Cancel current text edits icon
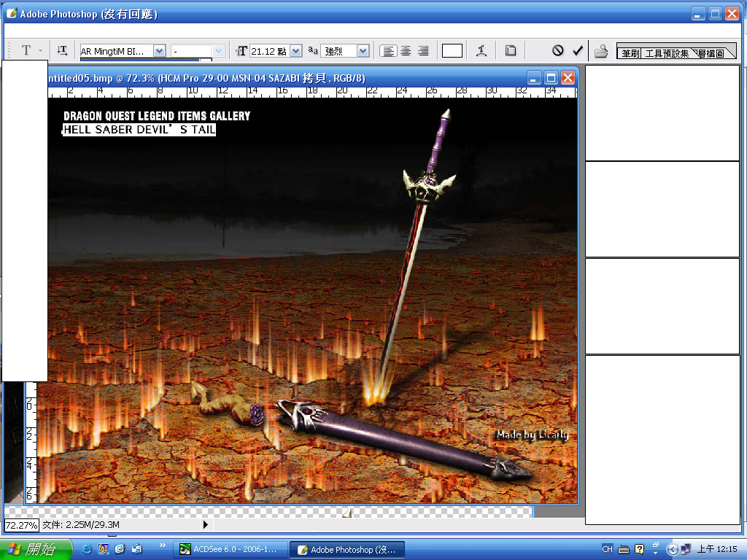This screenshot has height=560, width=747. (558, 50)
